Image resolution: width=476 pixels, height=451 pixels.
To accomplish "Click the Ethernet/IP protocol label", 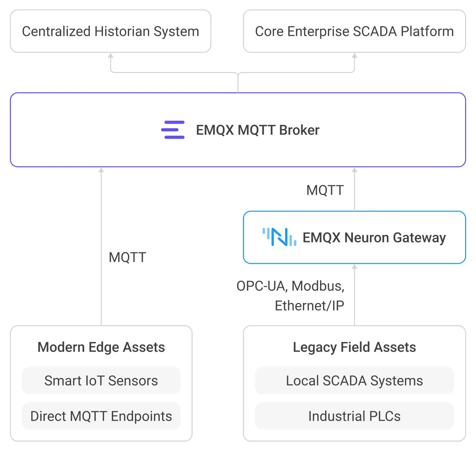I will coord(309,306).
